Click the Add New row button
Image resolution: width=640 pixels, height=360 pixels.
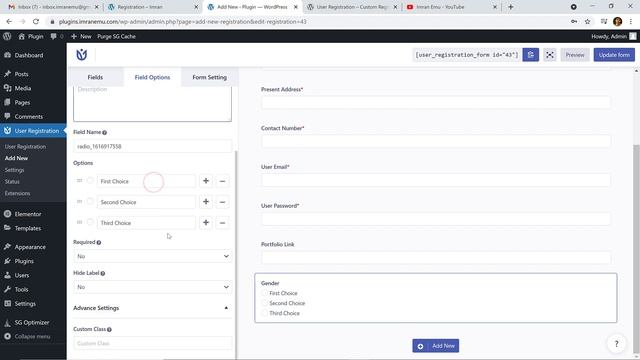436,346
